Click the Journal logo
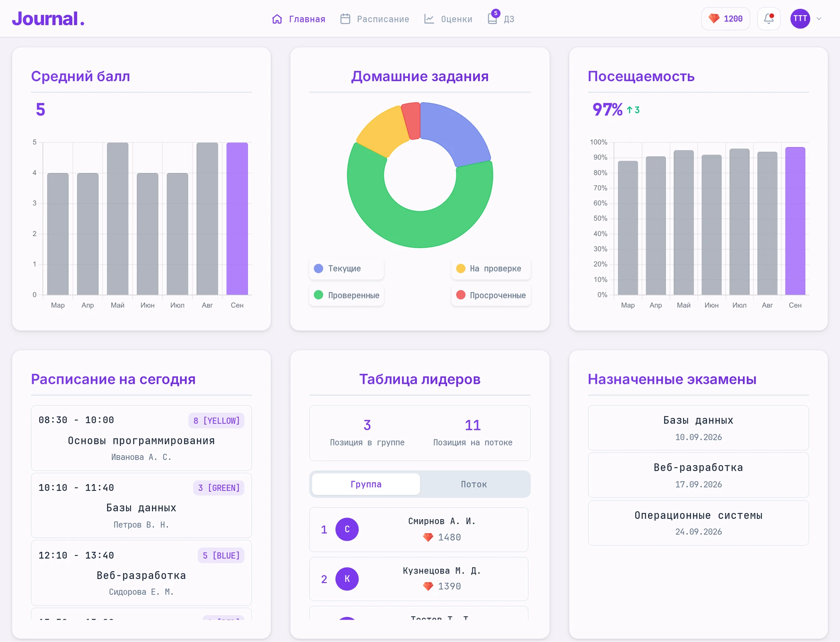840x642 pixels. pyautogui.click(x=48, y=19)
